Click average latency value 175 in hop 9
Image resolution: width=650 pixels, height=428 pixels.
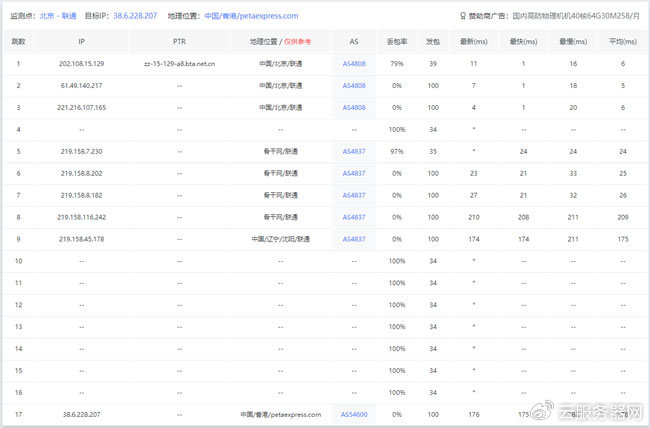click(623, 239)
